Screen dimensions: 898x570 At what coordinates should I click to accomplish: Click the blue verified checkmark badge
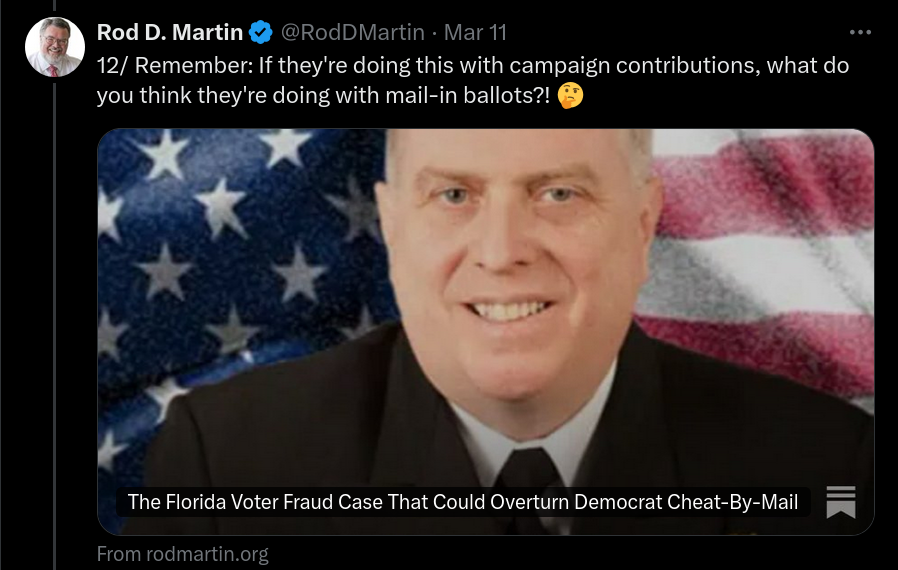click(x=261, y=32)
